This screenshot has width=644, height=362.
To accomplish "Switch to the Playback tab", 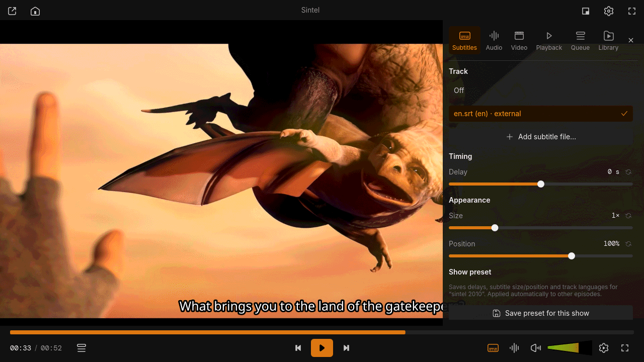I will click(x=549, y=40).
